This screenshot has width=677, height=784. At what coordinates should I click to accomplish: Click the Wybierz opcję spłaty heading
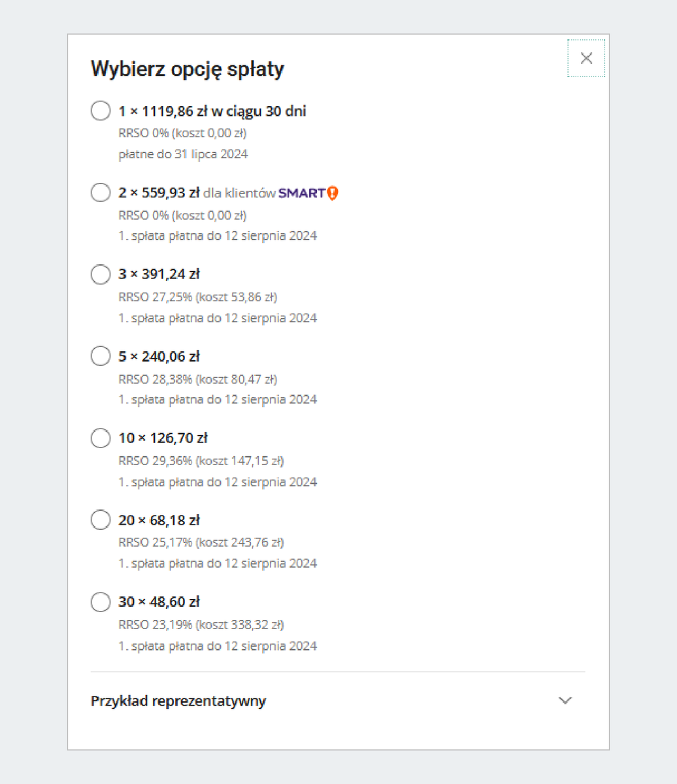[x=187, y=68]
